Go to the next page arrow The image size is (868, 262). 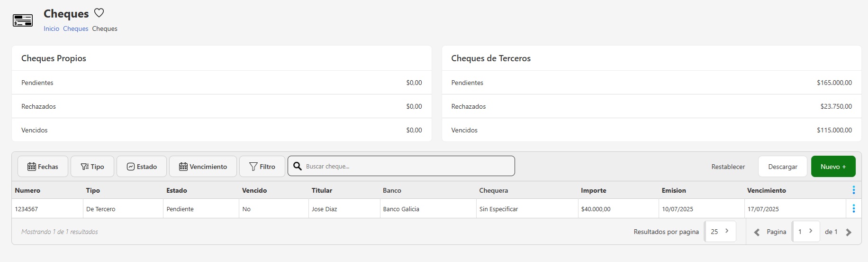pos(849,232)
